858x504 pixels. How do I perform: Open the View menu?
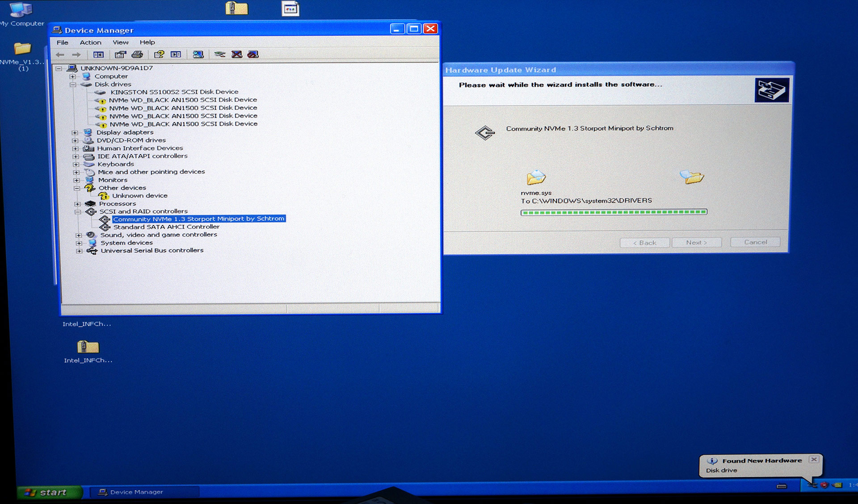point(120,42)
